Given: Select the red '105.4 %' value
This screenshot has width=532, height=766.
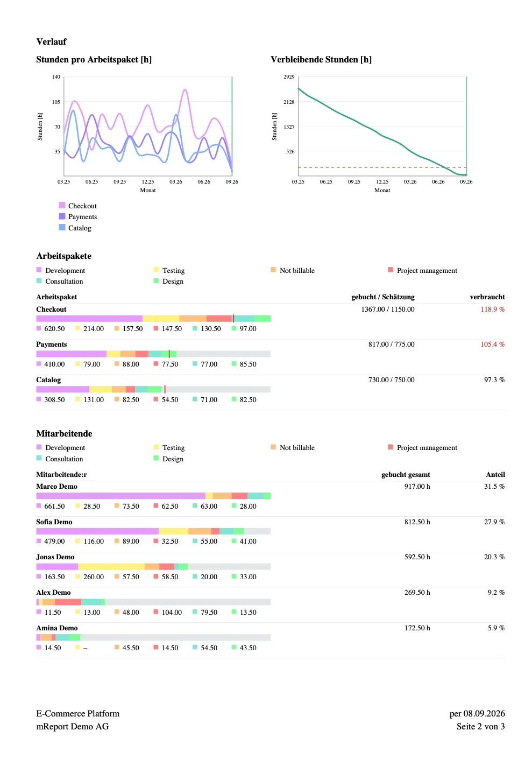Looking at the screenshot, I should coord(493,344).
